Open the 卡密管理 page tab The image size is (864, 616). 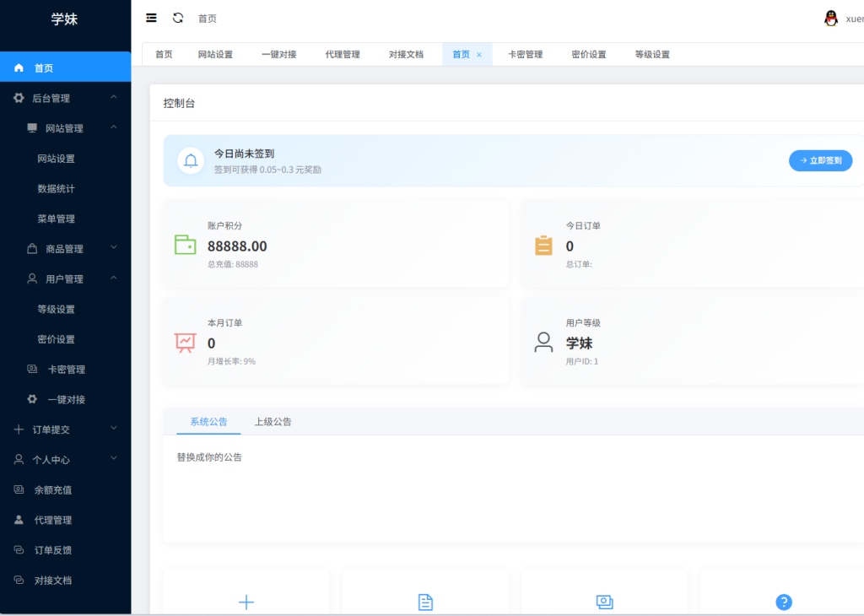click(x=525, y=55)
